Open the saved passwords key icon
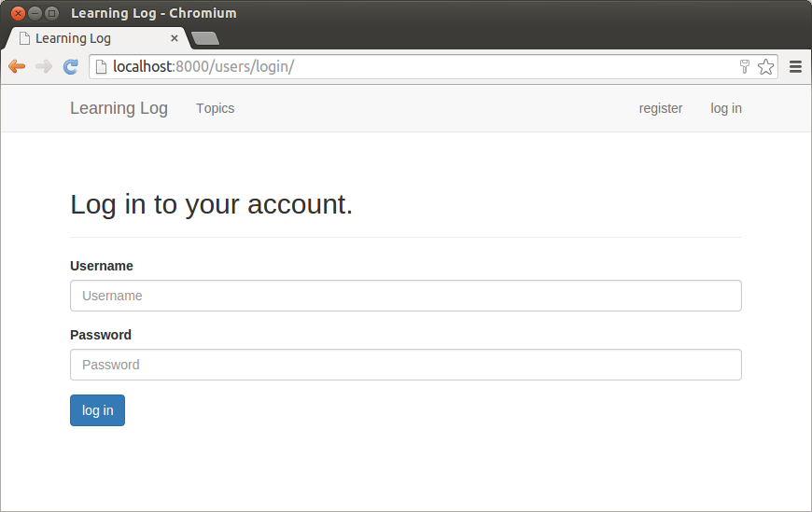This screenshot has width=812, height=512. click(744, 66)
